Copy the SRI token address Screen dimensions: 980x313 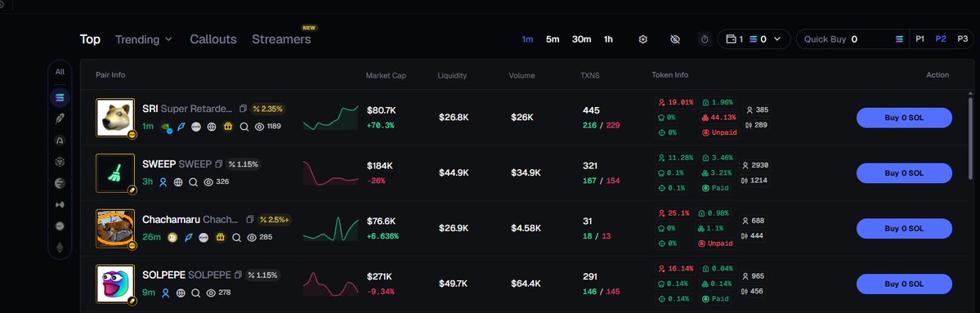coord(243,109)
